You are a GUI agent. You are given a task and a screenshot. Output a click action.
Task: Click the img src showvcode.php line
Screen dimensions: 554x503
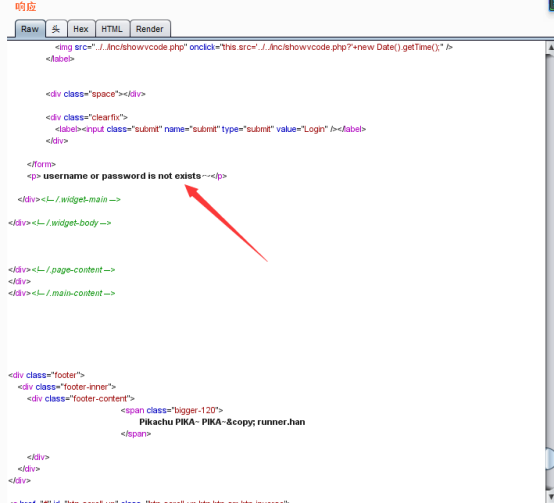253,47
